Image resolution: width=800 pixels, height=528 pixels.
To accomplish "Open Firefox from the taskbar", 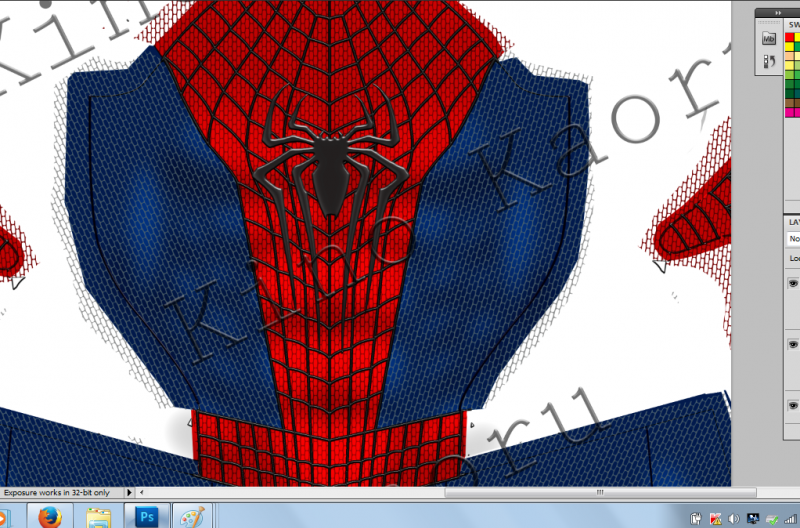I will coord(50,517).
